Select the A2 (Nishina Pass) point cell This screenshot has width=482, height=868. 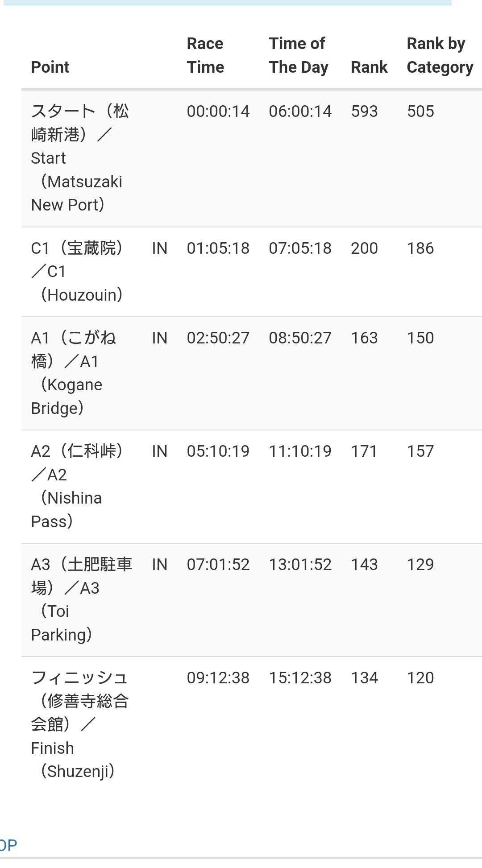(77, 486)
